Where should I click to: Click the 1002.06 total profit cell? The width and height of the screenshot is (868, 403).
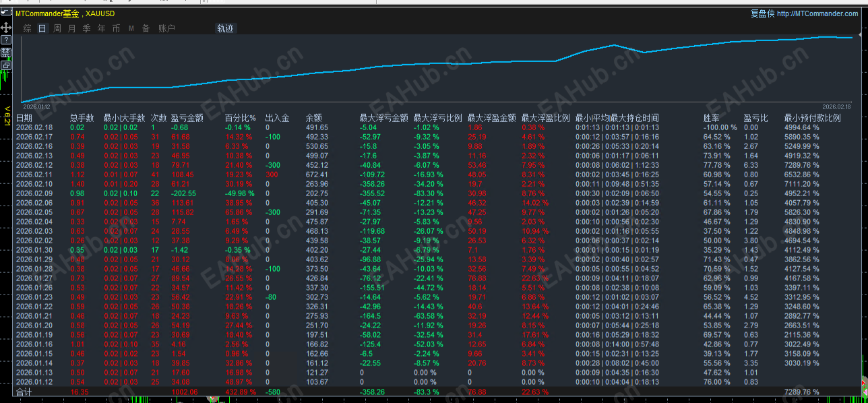(185, 392)
